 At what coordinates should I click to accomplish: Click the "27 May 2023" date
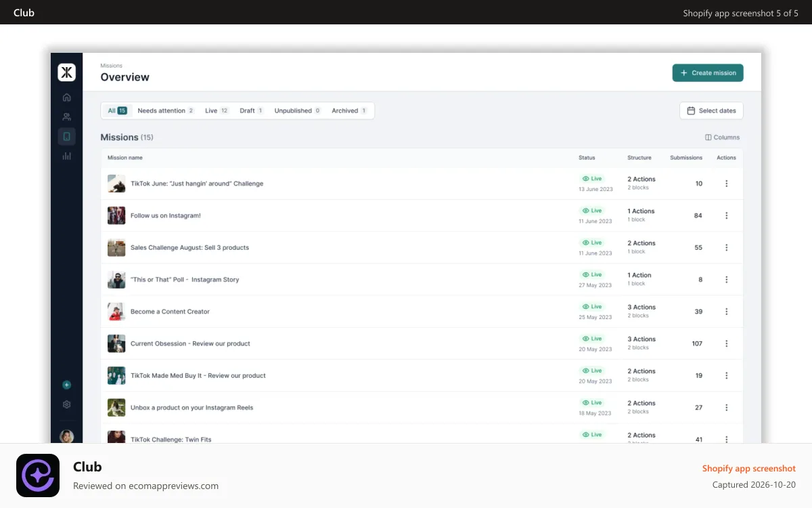[x=595, y=285]
